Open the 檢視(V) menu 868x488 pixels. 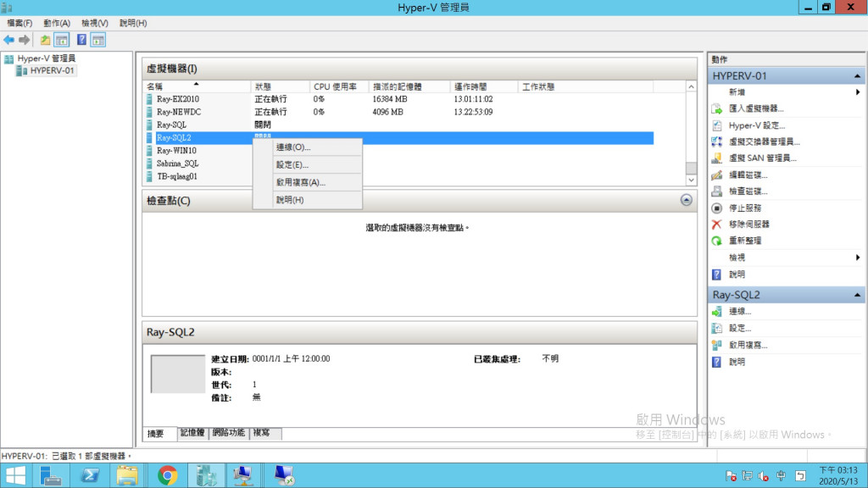(x=95, y=23)
